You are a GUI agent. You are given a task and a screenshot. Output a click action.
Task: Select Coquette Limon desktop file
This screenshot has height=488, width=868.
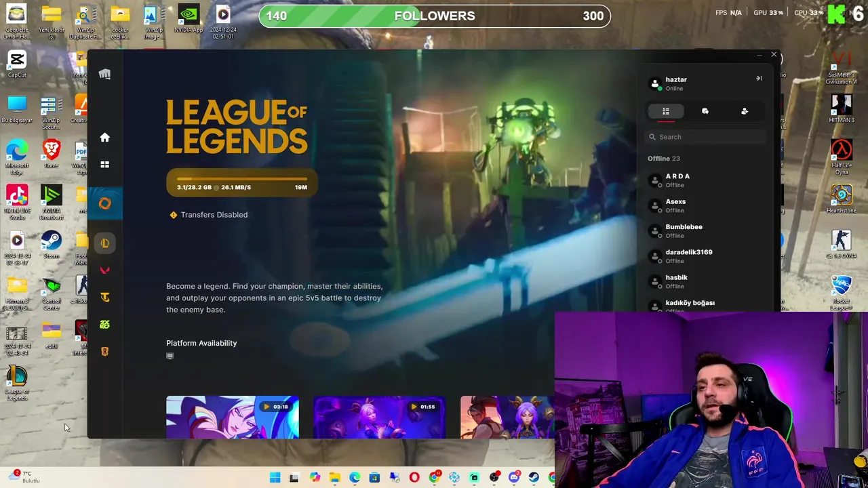pos(17,22)
